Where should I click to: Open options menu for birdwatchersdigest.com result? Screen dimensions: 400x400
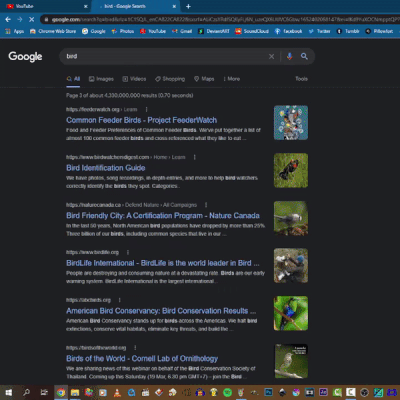194,157
